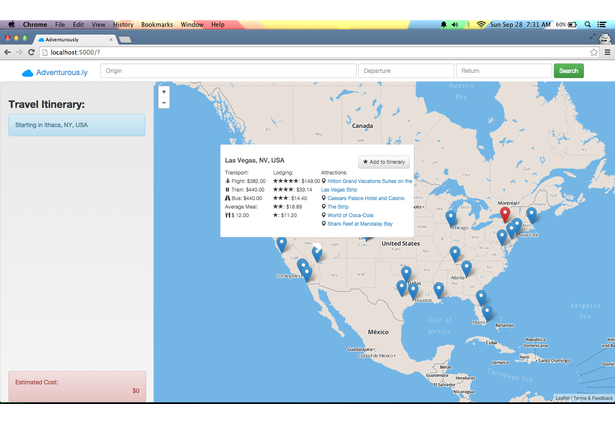The image size is (615, 424).
Task: Click the browser back arrow
Action: (x=7, y=52)
